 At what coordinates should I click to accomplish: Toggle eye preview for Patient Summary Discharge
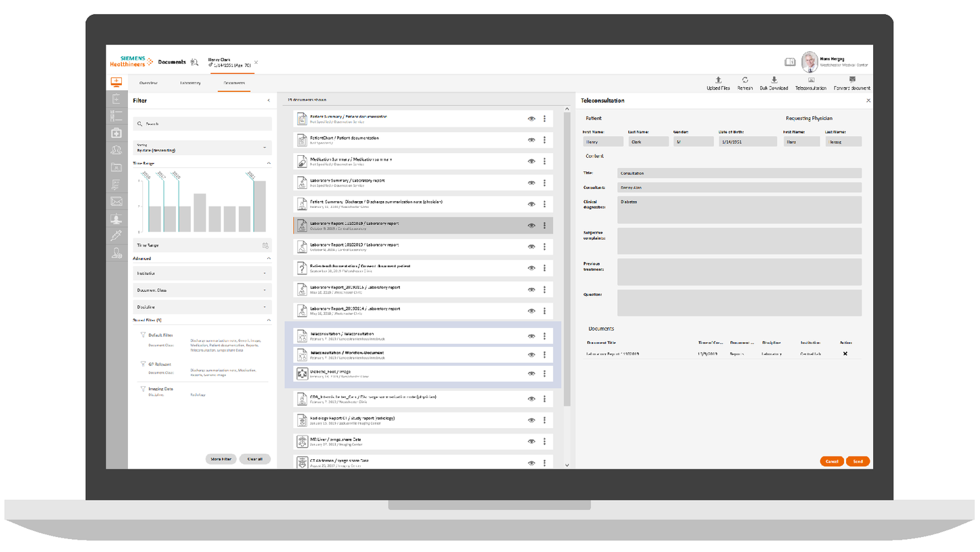pyautogui.click(x=531, y=204)
